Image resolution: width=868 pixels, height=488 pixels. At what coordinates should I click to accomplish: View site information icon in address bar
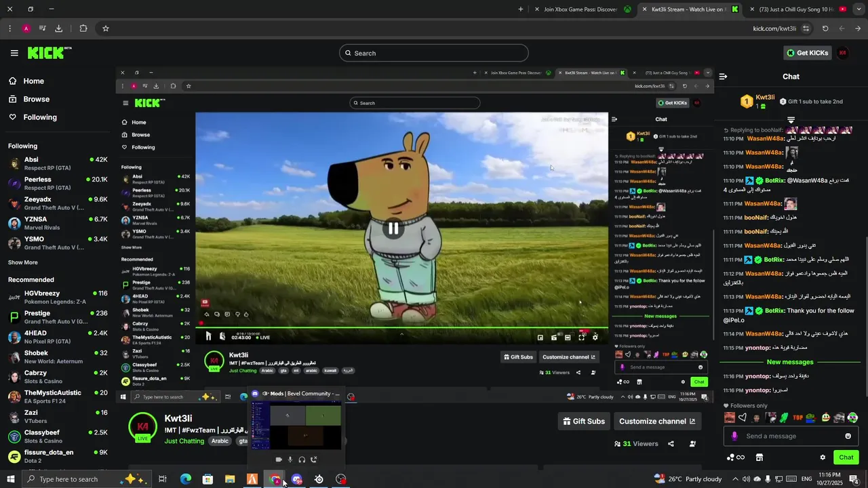click(806, 28)
